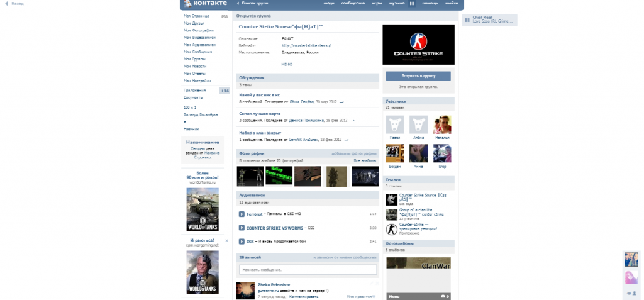Play the third CSS audio track
The height and width of the screenshot is (300, 644).
pyautogui.click(x=241, y=241)
